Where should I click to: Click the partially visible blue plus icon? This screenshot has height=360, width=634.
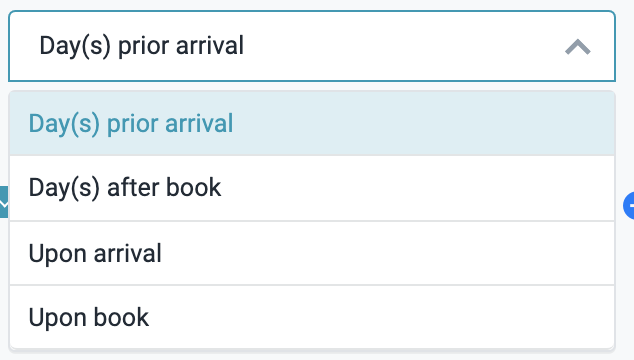click(629, 206)
